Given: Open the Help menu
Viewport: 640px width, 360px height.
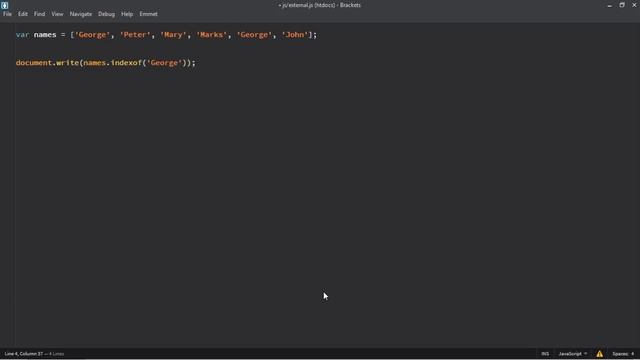Looking at the screenshot, I should click(127, 14).
